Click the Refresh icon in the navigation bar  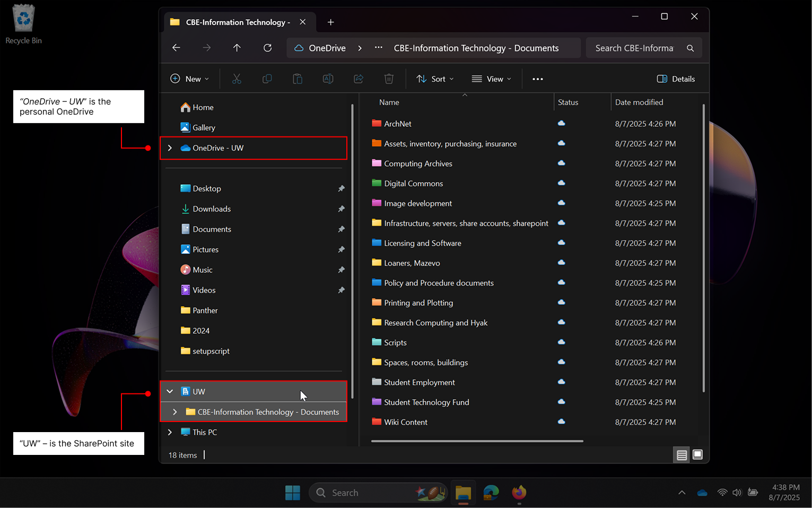(x=267, y=48)
